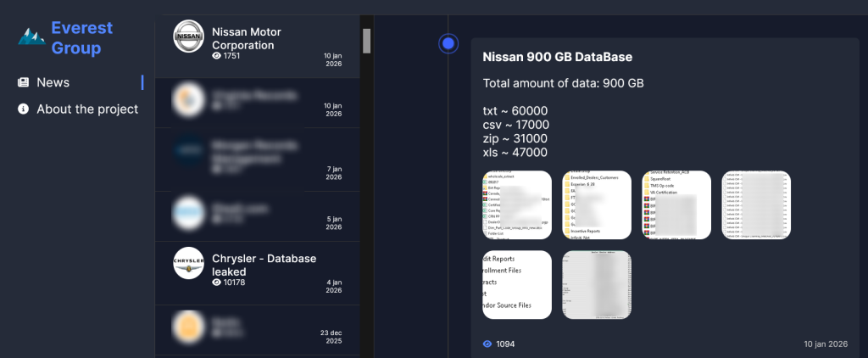
Task: Select the blurred entry dated 5 jan 2026
Action: click(258, 216)
